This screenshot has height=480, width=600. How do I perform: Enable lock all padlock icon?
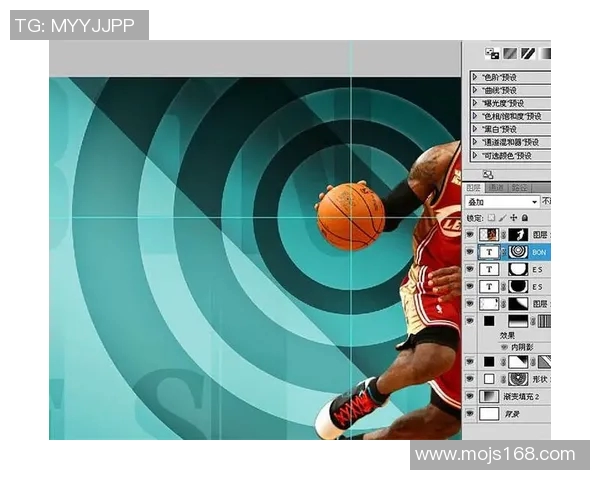pos(525,218)
